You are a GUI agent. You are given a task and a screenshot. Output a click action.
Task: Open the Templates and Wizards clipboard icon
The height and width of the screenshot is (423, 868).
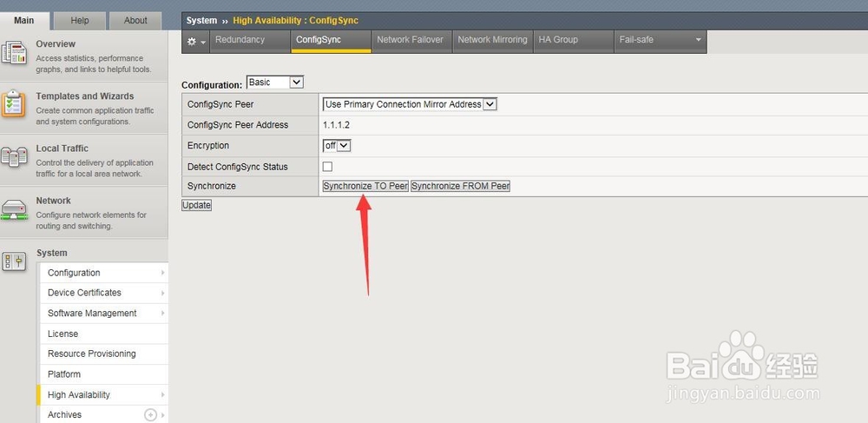pyautogui.click(x=13, y=103)
